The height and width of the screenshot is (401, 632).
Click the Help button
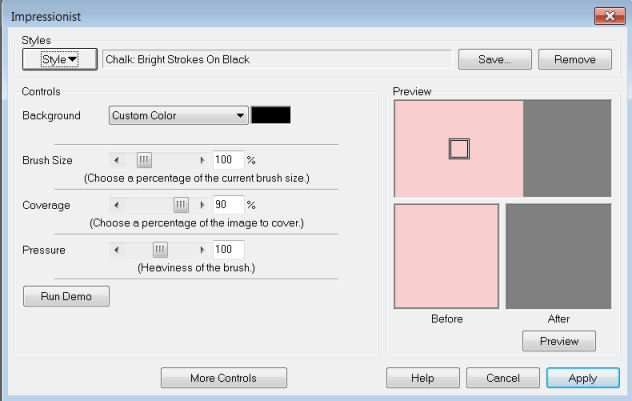(422, 378)
